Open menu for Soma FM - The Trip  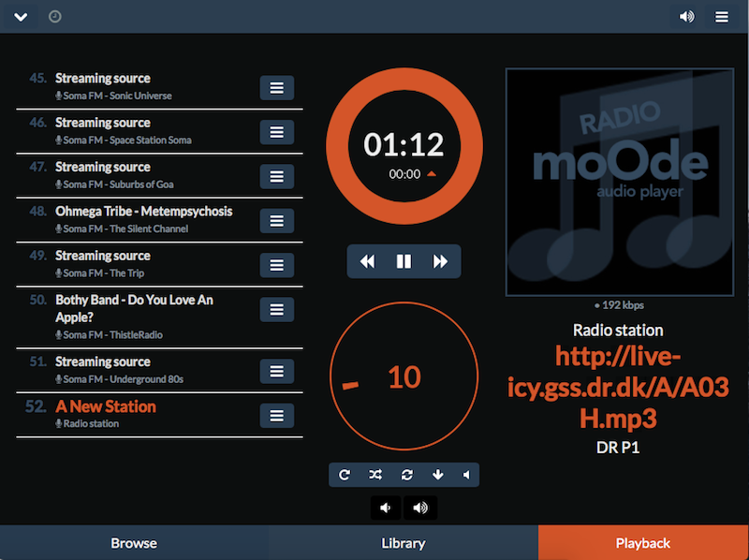pyautogui.click(x=276, y=265)
